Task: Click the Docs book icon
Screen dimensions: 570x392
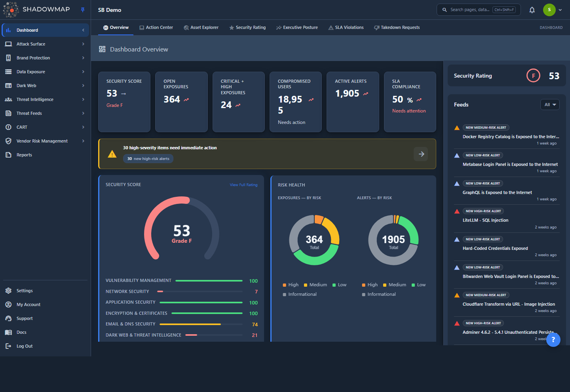Action: 8,332
